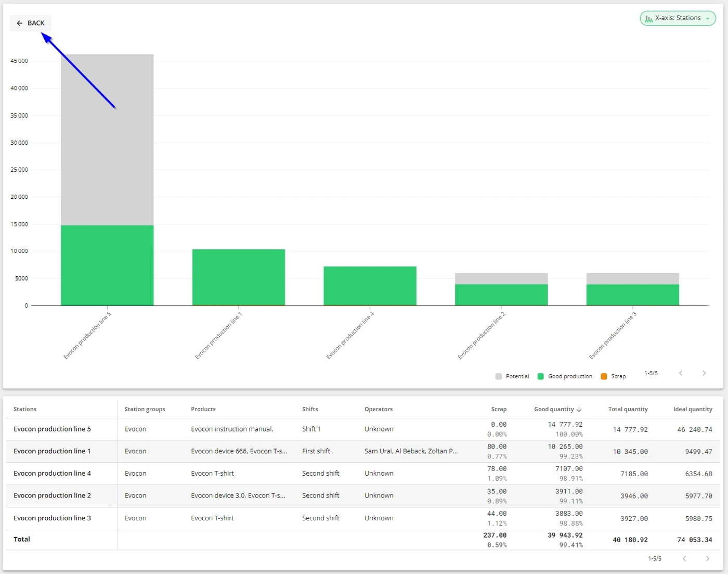Image resolution: width=728 pixels, height=574 pixels.
Task: Go to previous chart page arrow
Action: tap(681, 373)
